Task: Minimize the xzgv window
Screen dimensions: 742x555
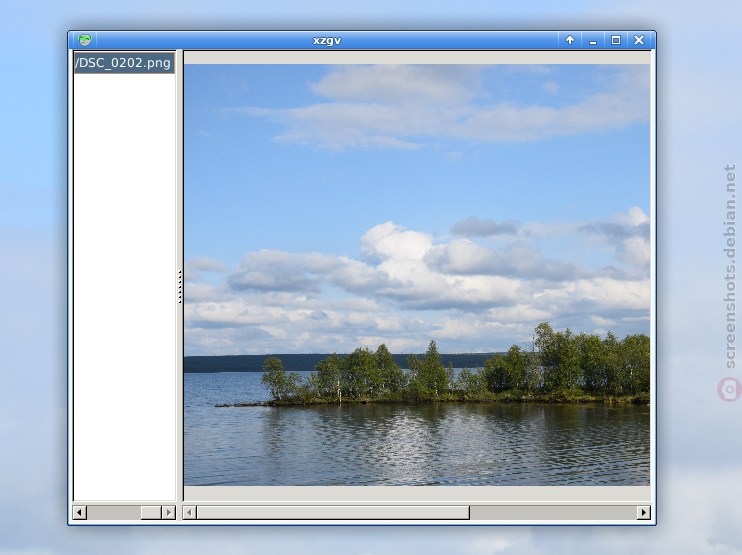Action: 592,40
